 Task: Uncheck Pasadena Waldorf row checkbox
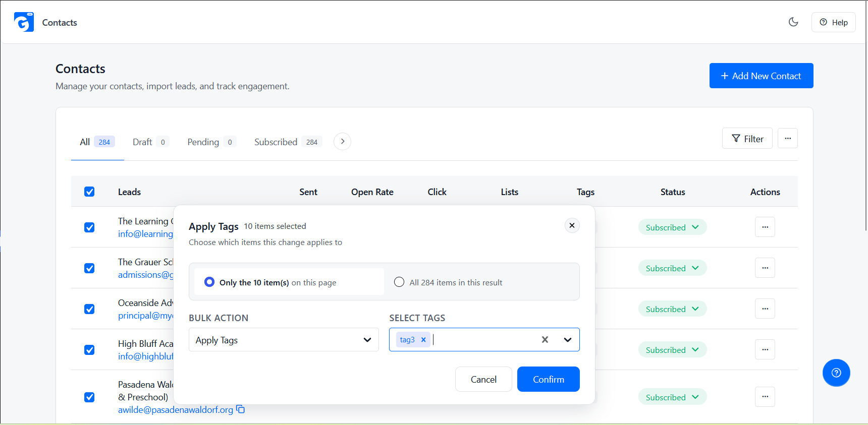[89, 397]
